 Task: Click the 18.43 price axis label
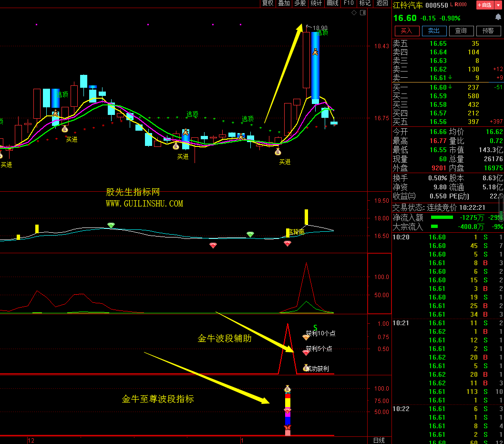click(381, 46)
